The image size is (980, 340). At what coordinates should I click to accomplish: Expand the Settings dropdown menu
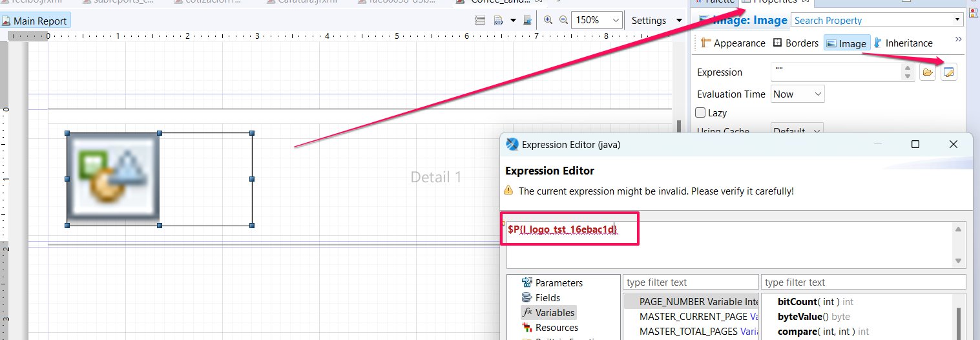[x=656, y=20]
